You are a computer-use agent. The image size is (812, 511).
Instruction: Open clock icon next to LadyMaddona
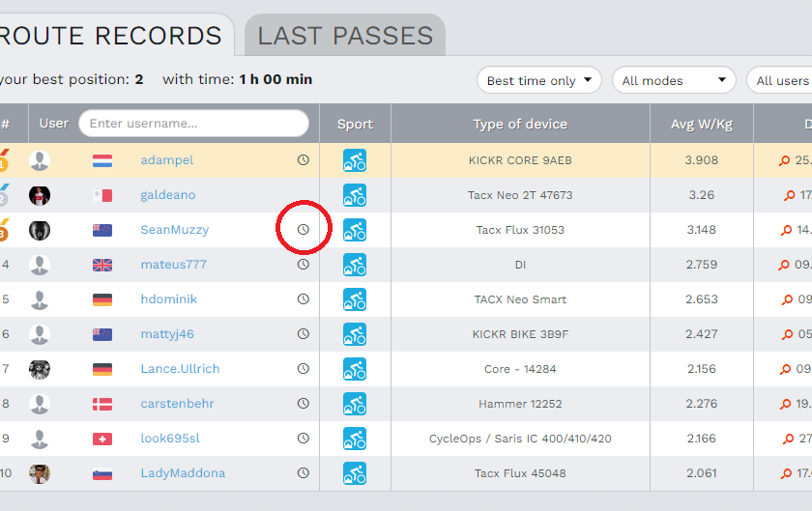303,472
